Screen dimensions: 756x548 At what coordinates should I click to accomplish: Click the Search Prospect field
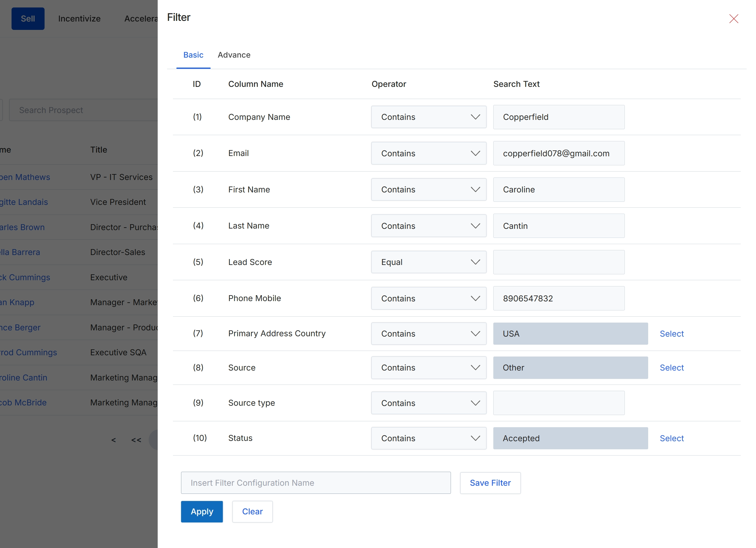83,110
